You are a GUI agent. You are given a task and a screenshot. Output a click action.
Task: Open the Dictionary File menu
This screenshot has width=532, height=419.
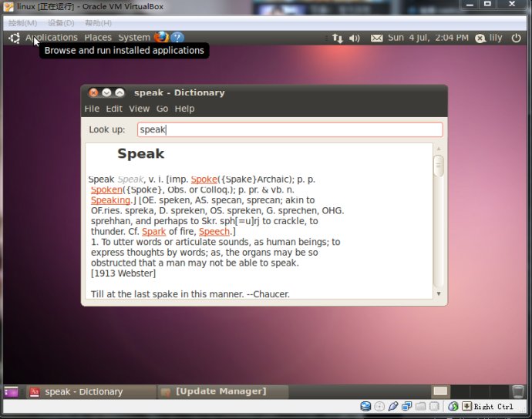(92, 109)
